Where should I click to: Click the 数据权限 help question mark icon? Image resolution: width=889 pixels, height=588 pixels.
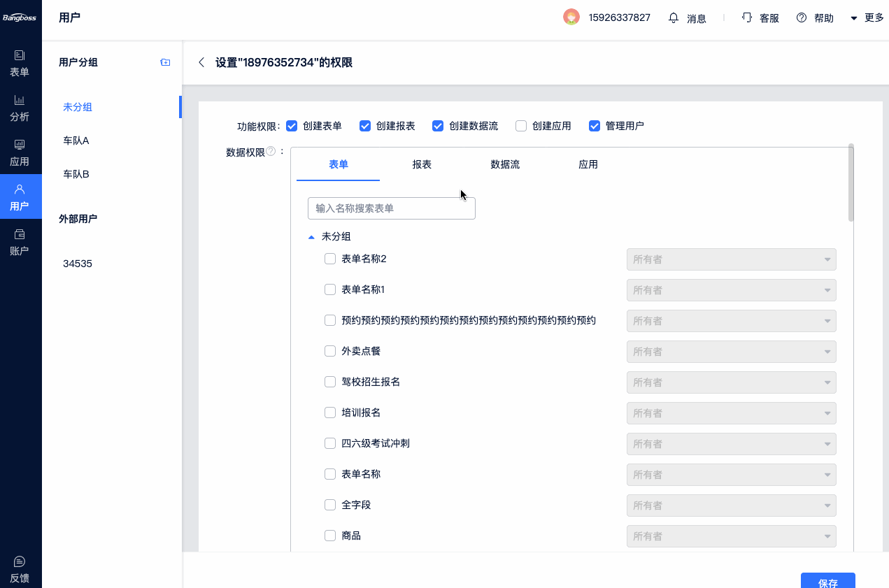pyautogui.click(x=271, y=151)
